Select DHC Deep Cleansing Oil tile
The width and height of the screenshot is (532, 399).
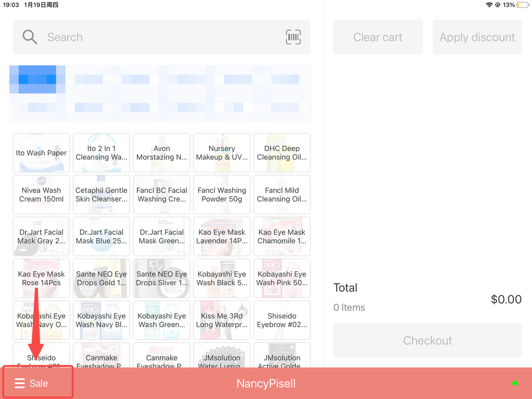(x=282, y=153)
